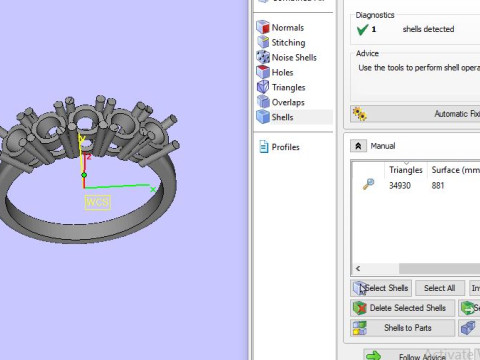Click the WCS label in viewport
The width and height of the screenshot is (480, 360).
click(x=97, y=202)
